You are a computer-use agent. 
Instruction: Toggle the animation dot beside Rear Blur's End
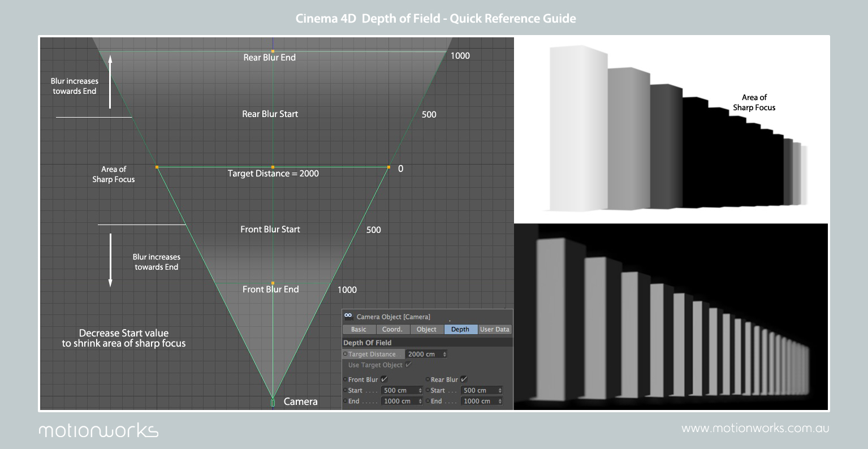427,401
